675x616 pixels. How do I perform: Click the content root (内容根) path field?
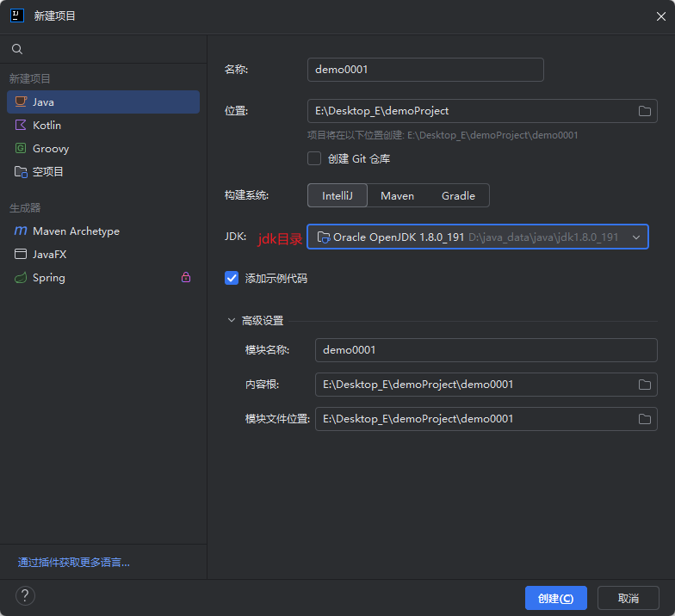click(486, 385)
